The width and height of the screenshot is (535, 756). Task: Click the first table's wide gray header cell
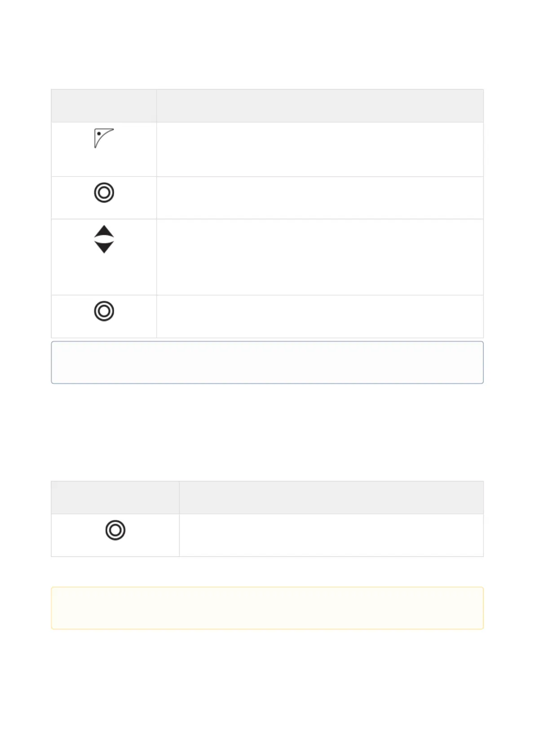coord(320,105)
